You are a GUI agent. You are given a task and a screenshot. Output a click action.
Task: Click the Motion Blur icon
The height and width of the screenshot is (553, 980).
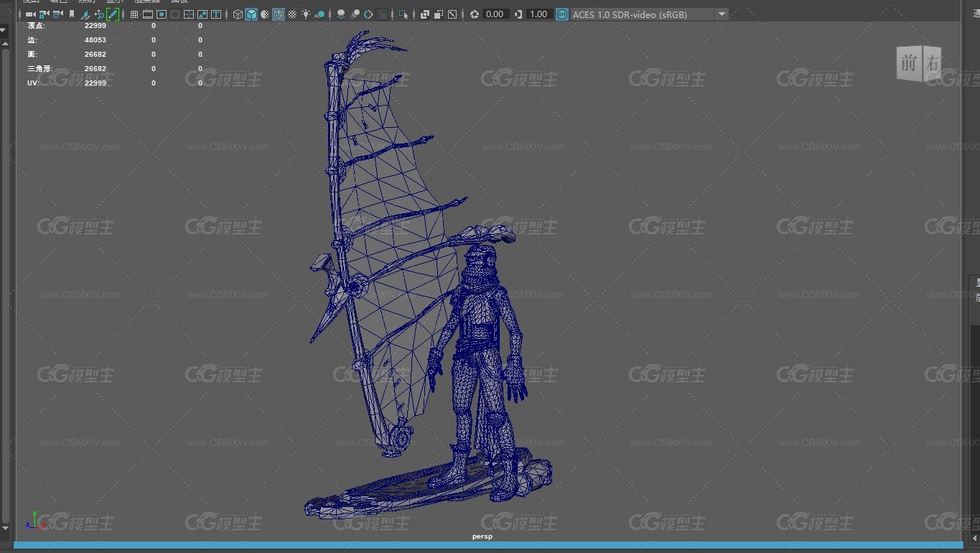coord(355,14)
